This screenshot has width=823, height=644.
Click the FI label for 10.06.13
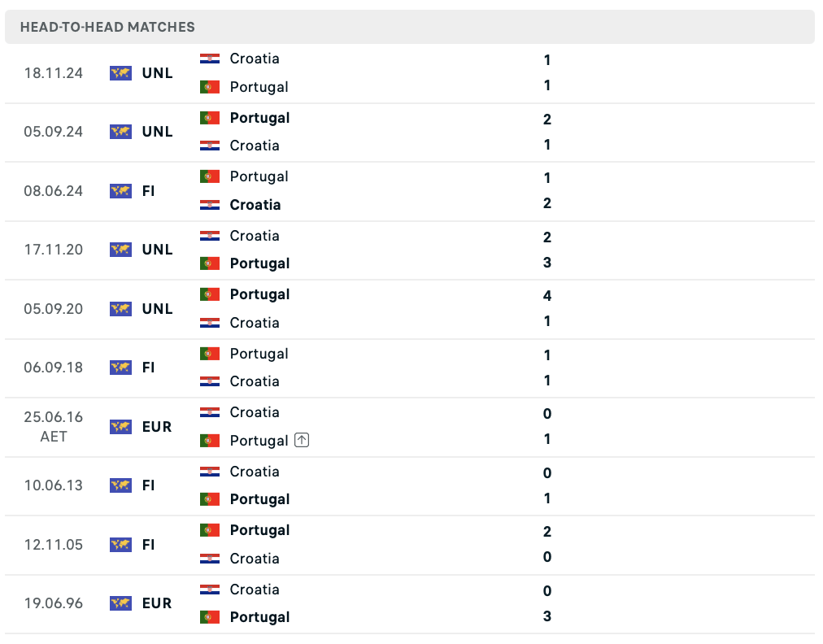(x=149, y=485)
